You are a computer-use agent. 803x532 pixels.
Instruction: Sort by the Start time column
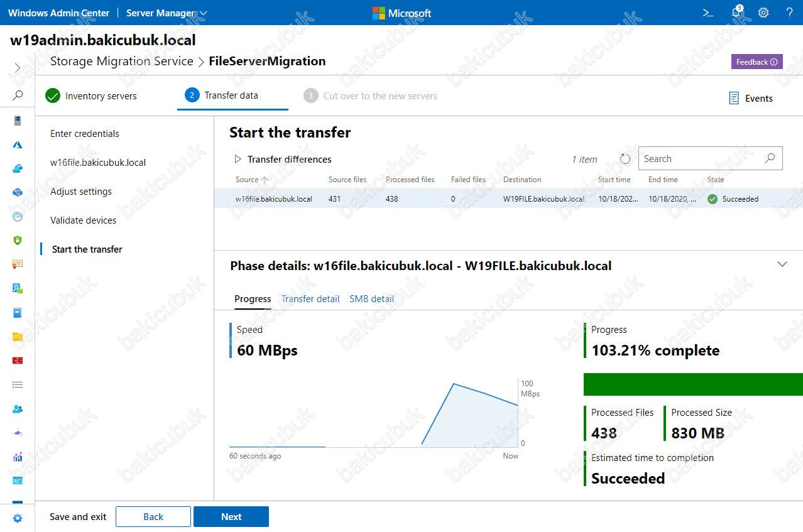615,180
